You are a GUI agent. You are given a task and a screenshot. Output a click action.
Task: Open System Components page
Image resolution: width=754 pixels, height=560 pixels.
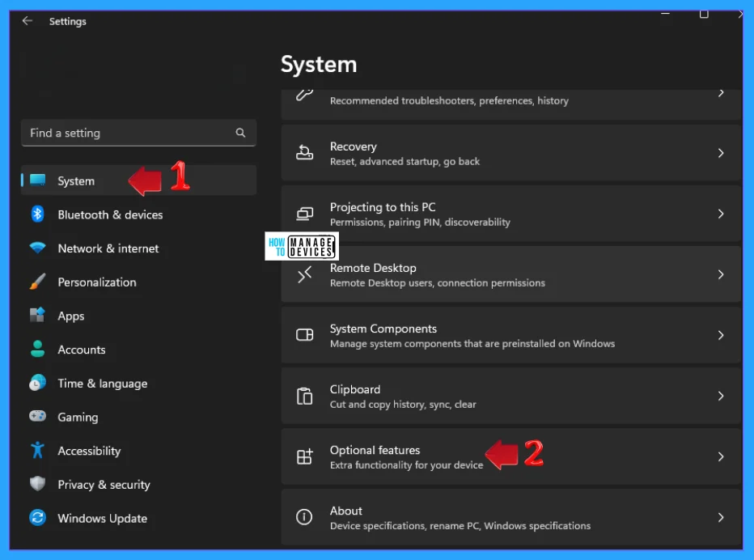pyautogui.click(x=511, y=335)
